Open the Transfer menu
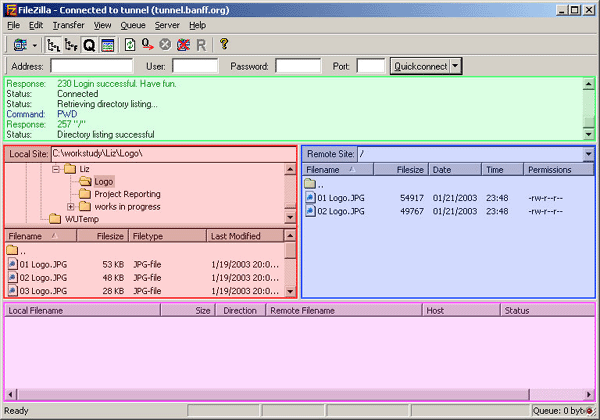600x420 pixels. point(68,25)
